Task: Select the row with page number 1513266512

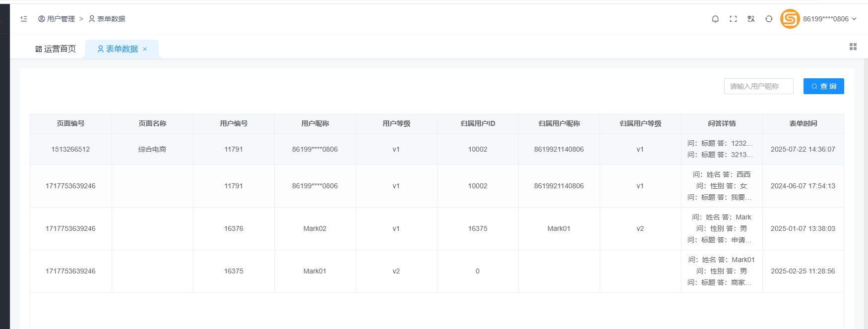Action: [x=70, y=149]
